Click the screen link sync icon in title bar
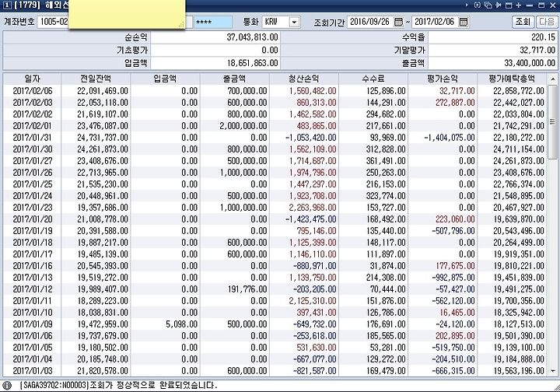Screen dimensions: 560x392 (478, 5)
